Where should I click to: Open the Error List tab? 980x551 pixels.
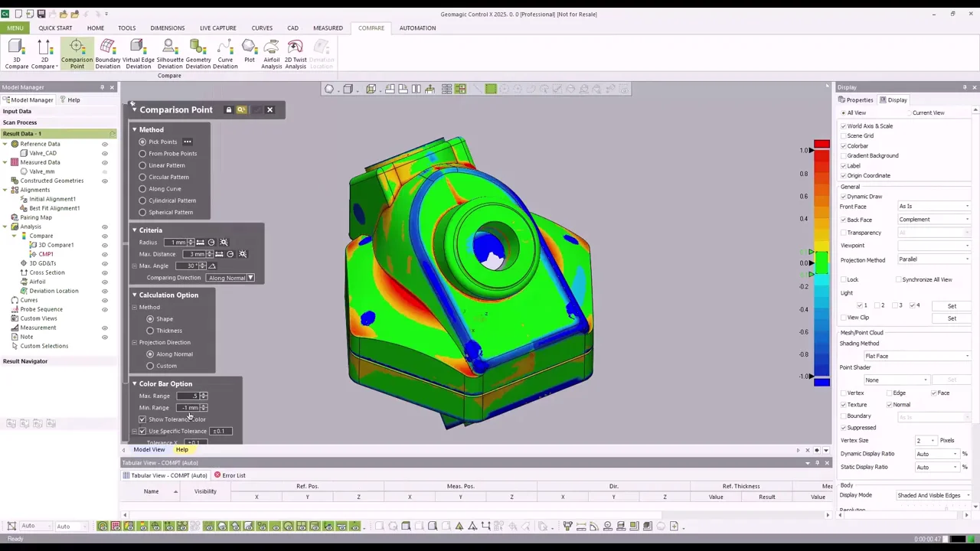pos(230,475)
